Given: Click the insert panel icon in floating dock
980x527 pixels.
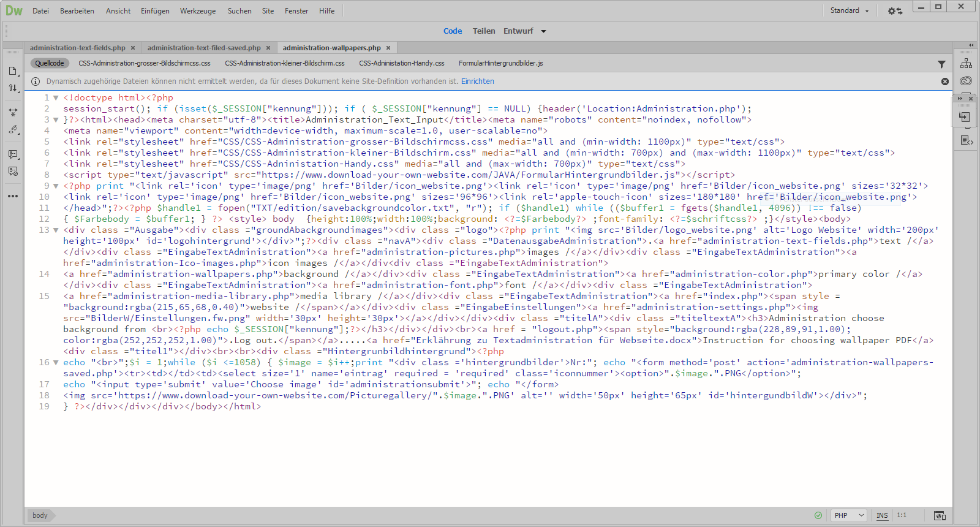Looking at the screenshot, I should click(x=964, y=116).
